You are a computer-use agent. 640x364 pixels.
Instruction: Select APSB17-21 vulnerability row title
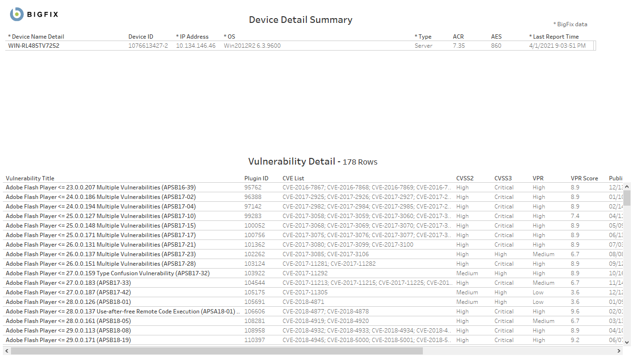(x=101, y=245)
